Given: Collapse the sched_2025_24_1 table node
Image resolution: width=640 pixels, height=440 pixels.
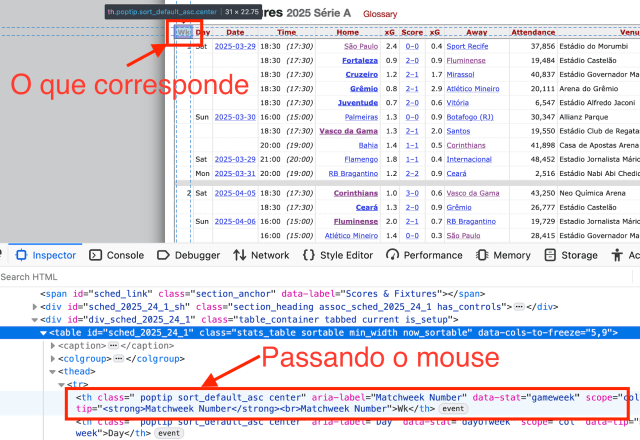Looking at the screenshot, I should point(43,333).
